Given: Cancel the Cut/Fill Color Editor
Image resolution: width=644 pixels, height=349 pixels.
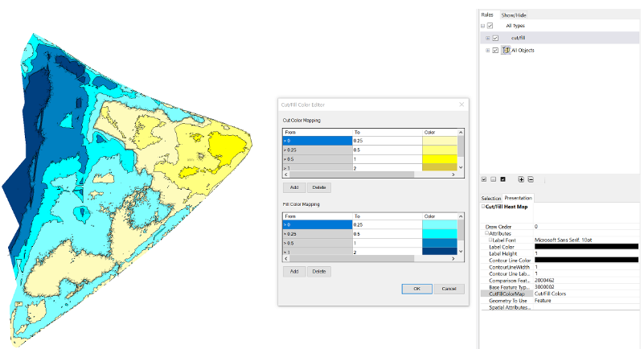Looking at the screenshot, I should 449,289.
